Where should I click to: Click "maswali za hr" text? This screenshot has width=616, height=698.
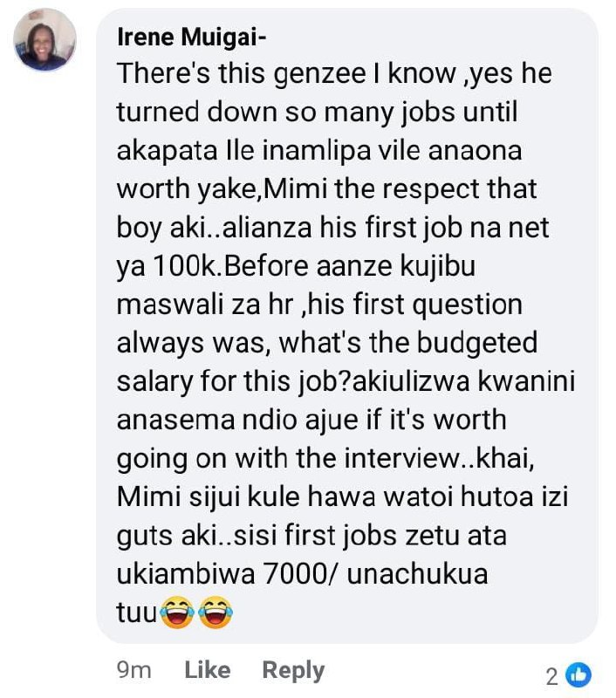(205, 305)
